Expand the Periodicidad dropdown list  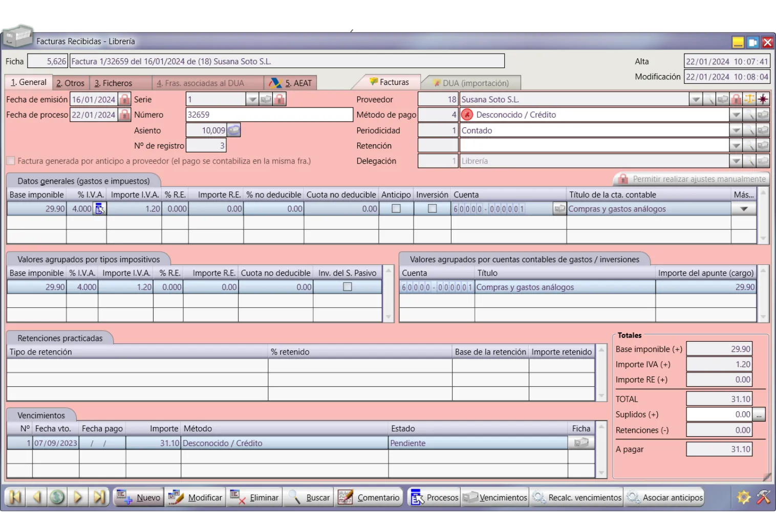736,130
